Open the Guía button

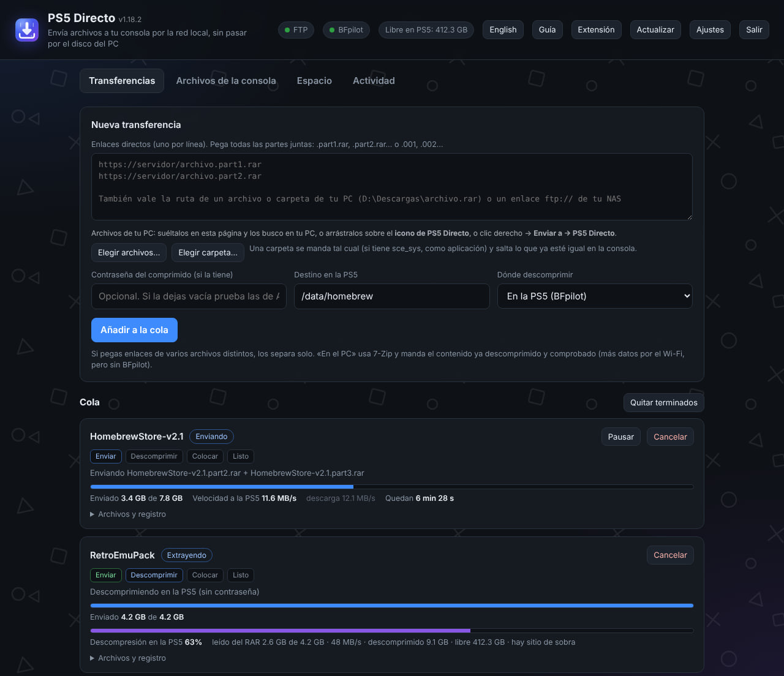tap(548, 29)
